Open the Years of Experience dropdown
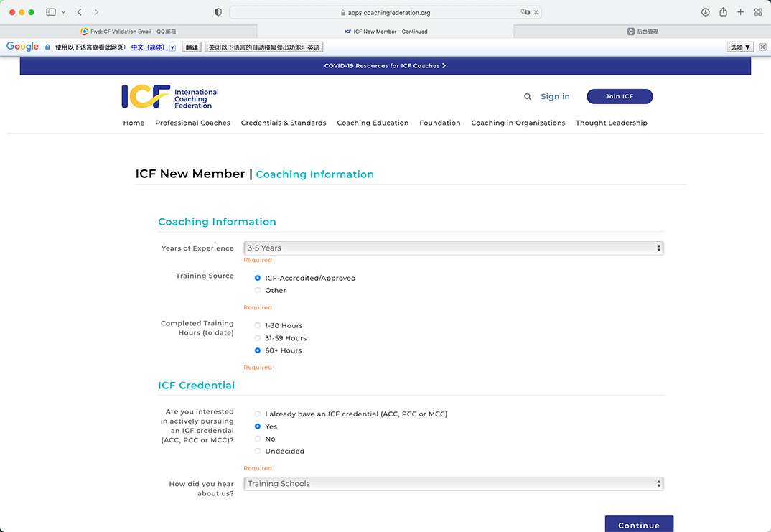The width and height of the screenshot is (771, 532). click(x=454, y=248)
